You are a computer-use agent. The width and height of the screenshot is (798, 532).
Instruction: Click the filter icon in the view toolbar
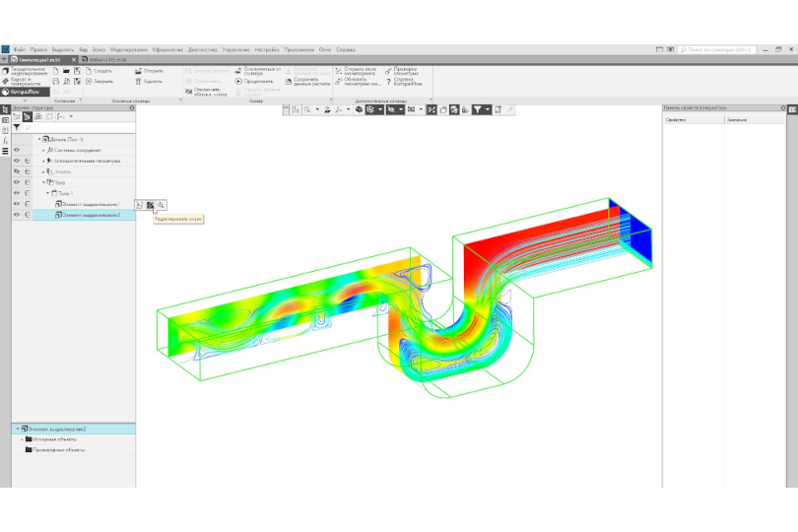[477, 109]
